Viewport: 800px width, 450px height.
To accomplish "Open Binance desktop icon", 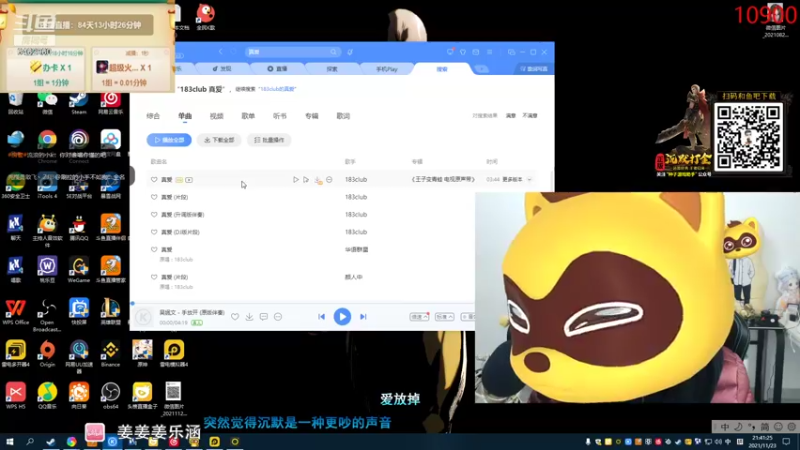I will pos(110,354).
